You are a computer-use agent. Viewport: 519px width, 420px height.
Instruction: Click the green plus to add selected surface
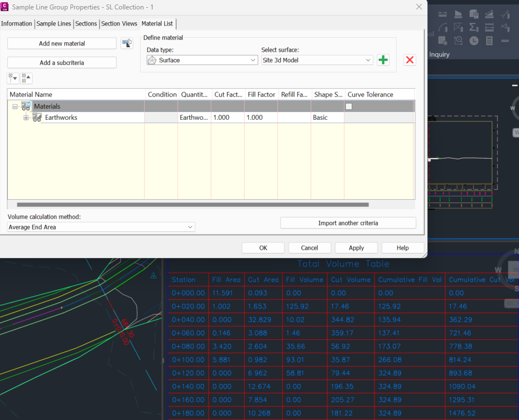(383, 60)
